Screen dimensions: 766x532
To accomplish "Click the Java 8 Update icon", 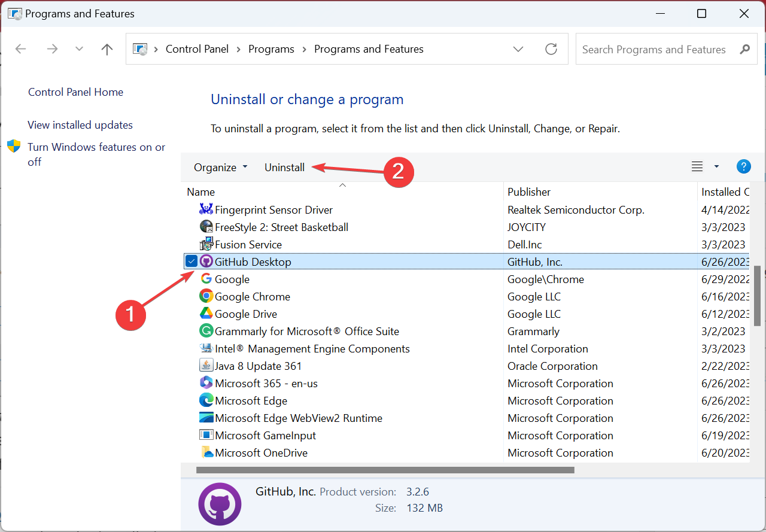I will [206, 366].
